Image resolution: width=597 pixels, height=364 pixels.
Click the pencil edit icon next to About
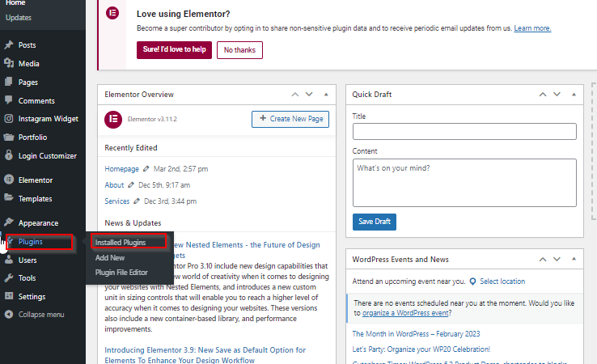tap(131, 184)
